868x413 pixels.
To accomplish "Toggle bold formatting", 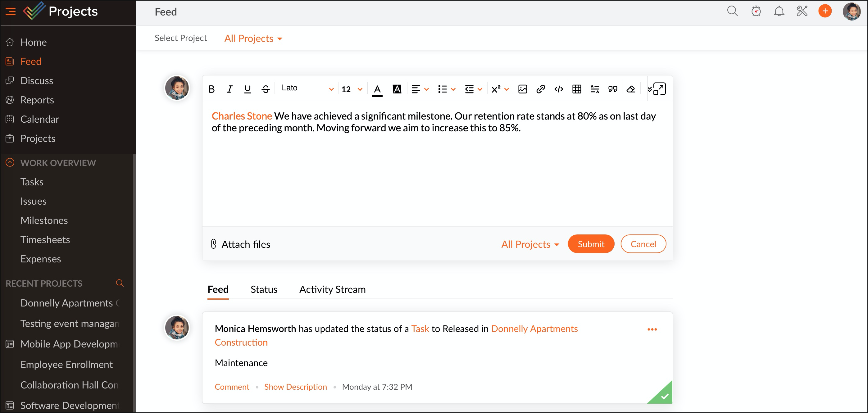I will 211,89.
